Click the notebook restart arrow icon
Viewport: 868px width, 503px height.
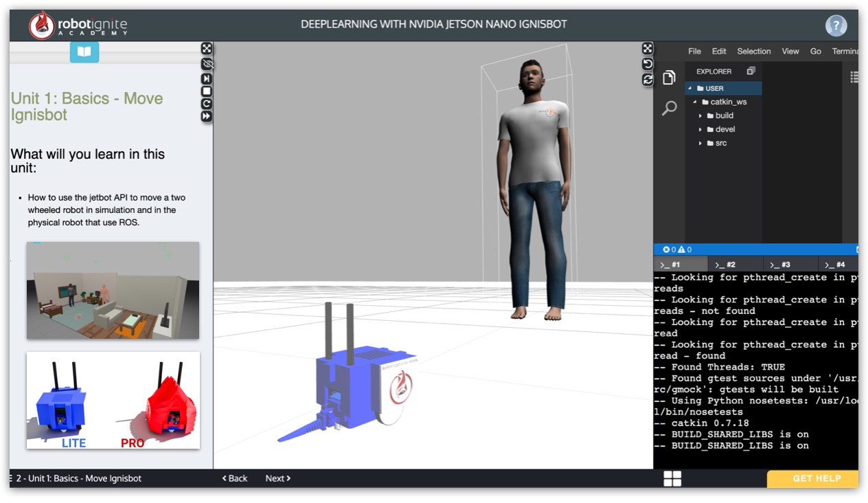tap(207, 104)
